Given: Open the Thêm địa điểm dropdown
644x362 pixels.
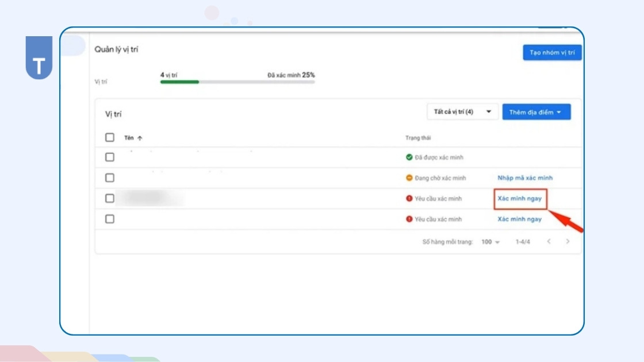Looking at the screenshot, I should 536,112.
